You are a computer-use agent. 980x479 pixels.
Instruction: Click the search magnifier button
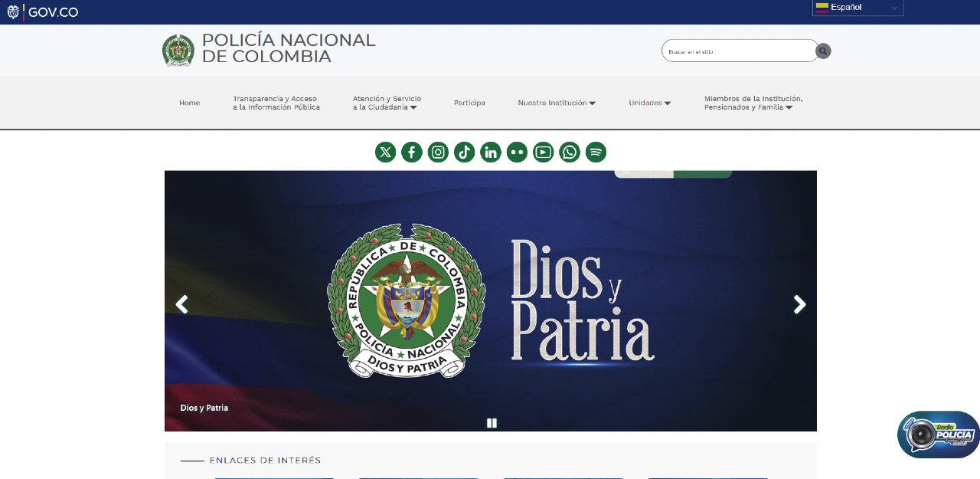coord(823,51)
